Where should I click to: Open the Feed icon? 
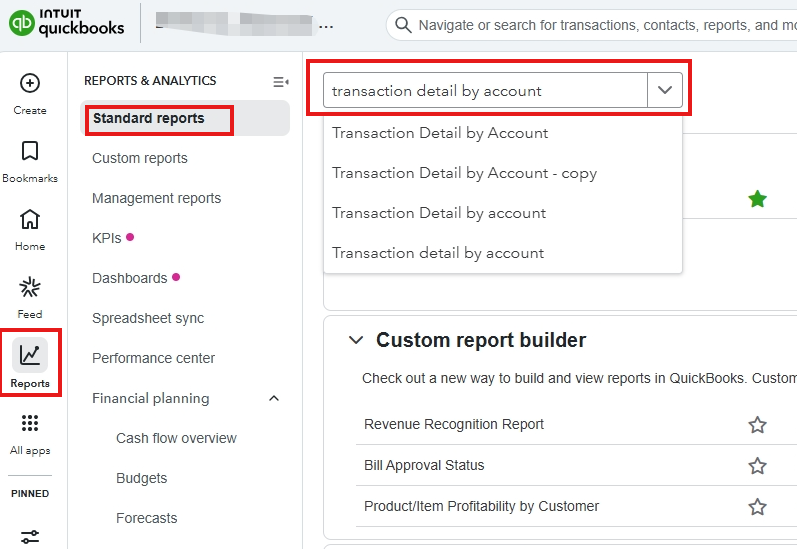30,288
